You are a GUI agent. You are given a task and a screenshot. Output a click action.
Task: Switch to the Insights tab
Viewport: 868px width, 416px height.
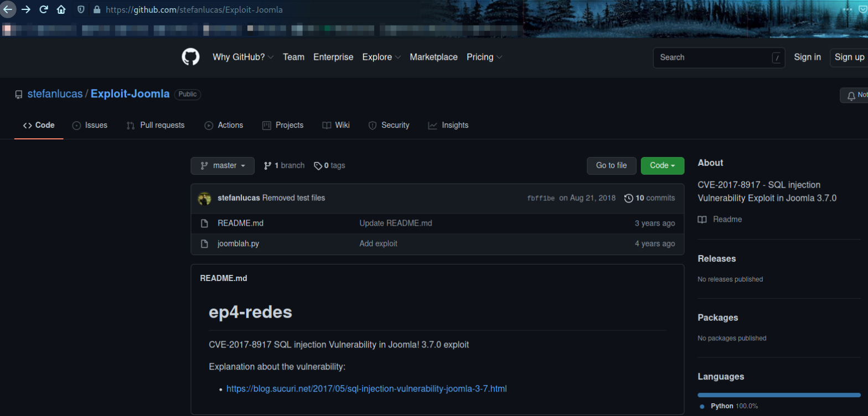click(448, 125)
